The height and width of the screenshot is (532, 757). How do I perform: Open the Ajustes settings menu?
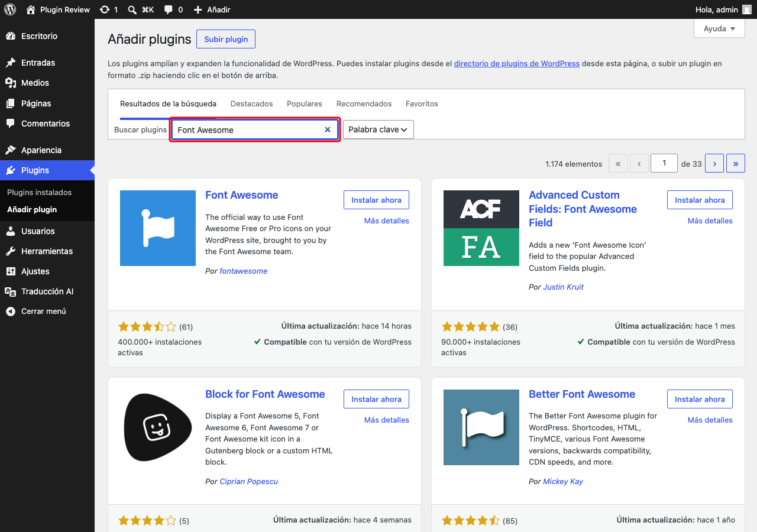pos(35,271)
